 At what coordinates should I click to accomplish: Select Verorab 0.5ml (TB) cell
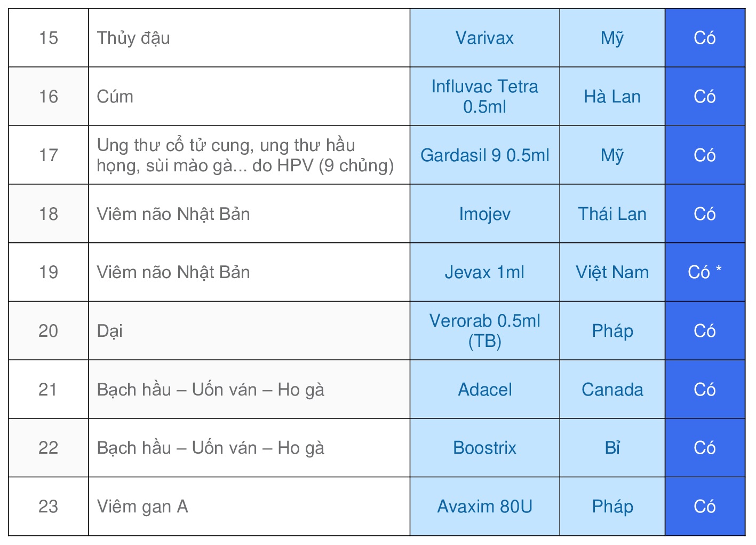pyautogui.click(x=484, y=331)
